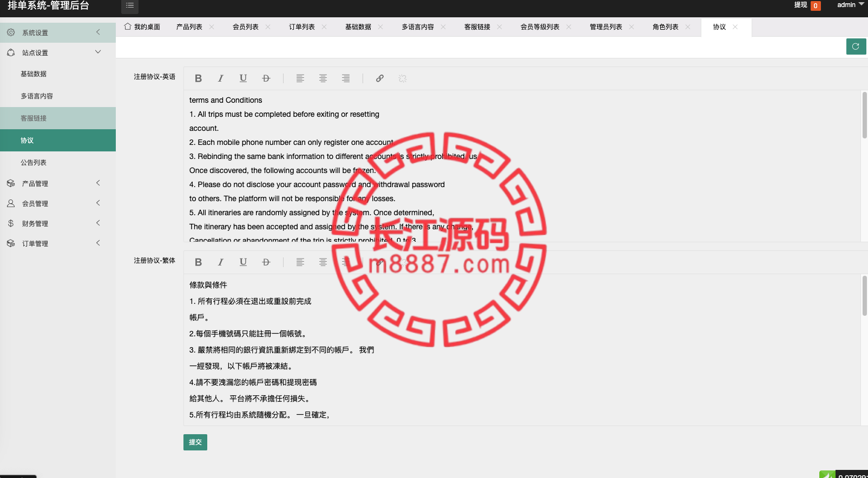Image resolution: width=868 pixels, height=478 pixels.
Task: Switch to the 角色列表 tab
Action: [666, 27]
